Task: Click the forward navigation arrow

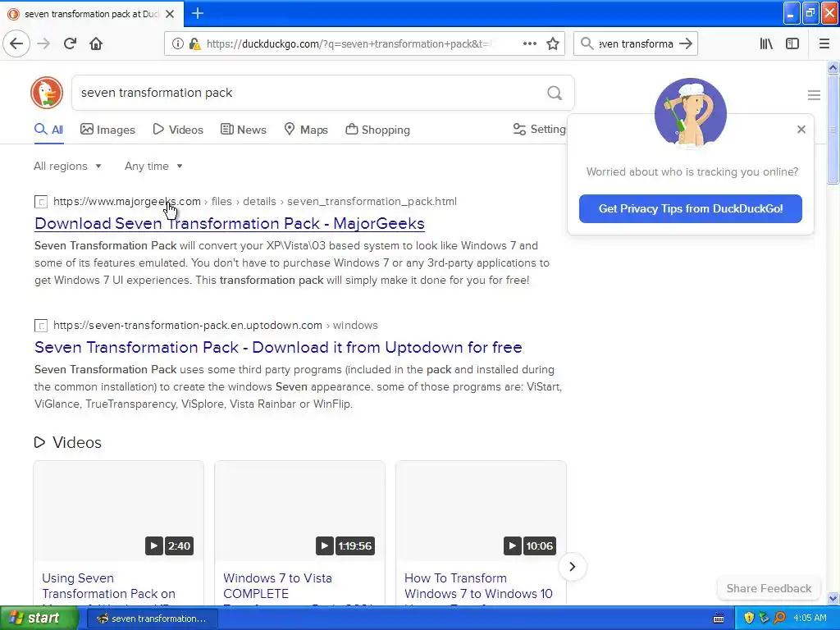Action: point(44,43)
